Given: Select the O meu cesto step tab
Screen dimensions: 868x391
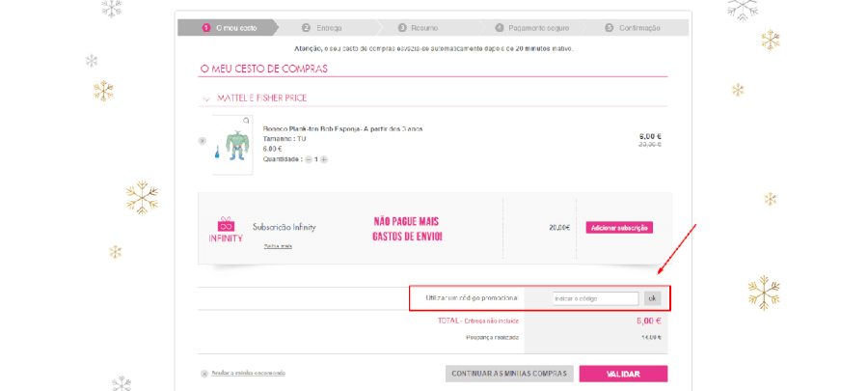Looking at the screenshot, I should [x=226, y=28].
